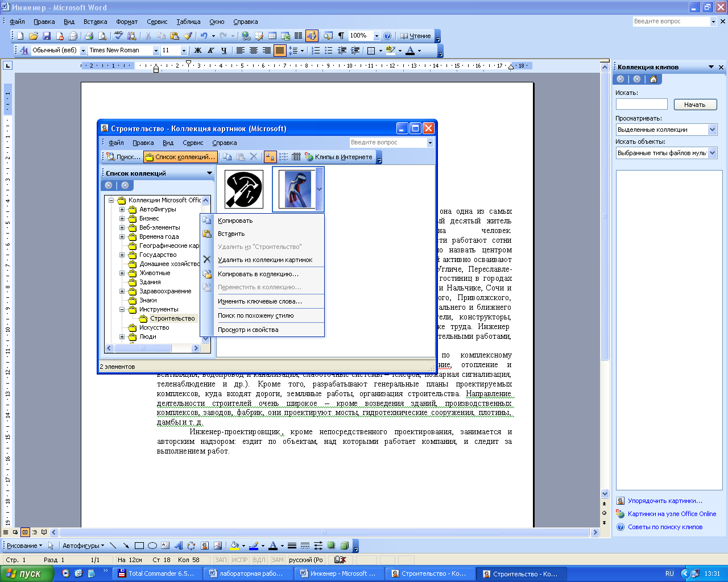
Task: Toggle the paragraph marks (¶) button
Action: (x=341, y=36)
